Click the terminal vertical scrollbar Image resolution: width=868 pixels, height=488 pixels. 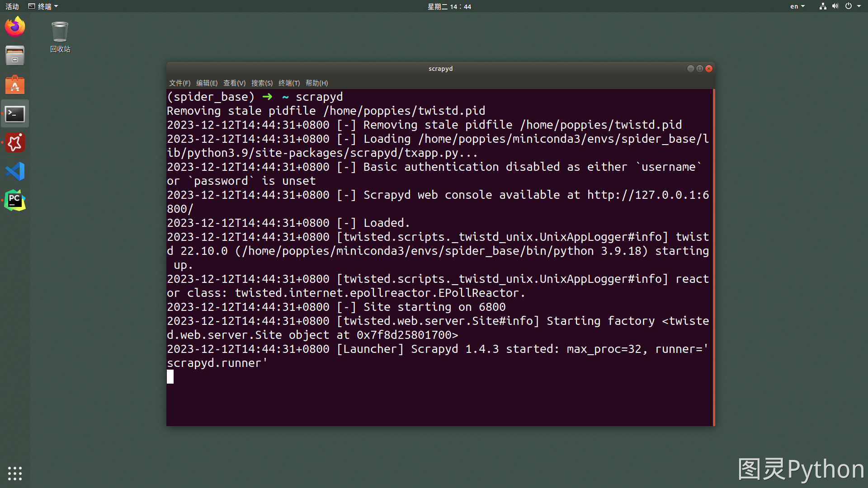click(714, 258)
